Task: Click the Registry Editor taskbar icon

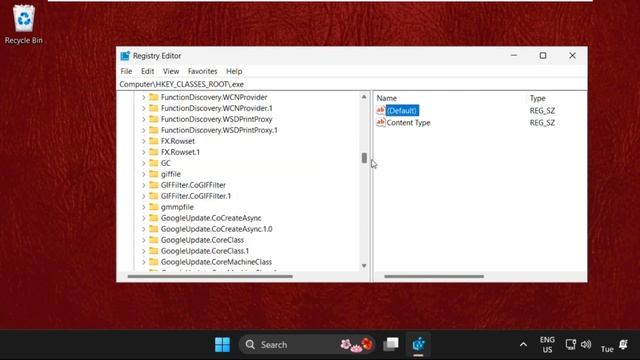Action: click(418, 345)
